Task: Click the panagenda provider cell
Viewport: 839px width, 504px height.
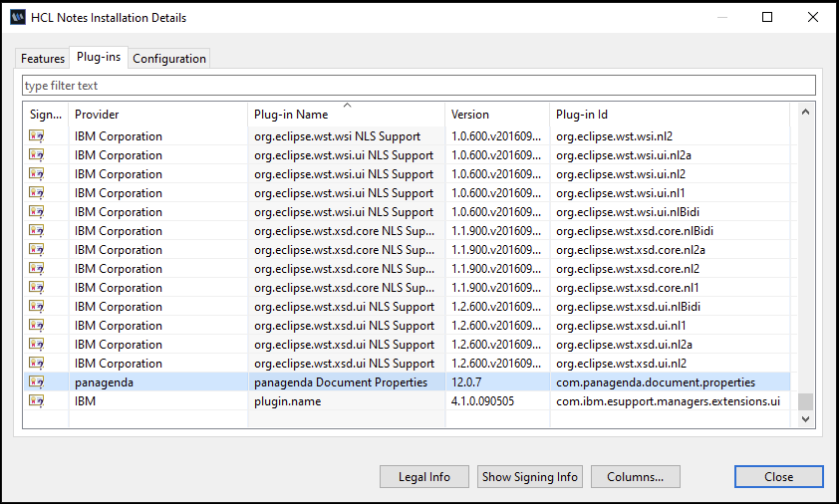Action: (104, 382)
